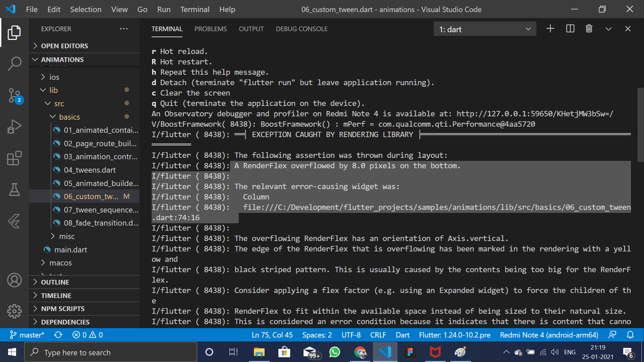Open the Extensions view
This screenshot has width=644, height=362.
pyautogui.click(x=14, y=158)
